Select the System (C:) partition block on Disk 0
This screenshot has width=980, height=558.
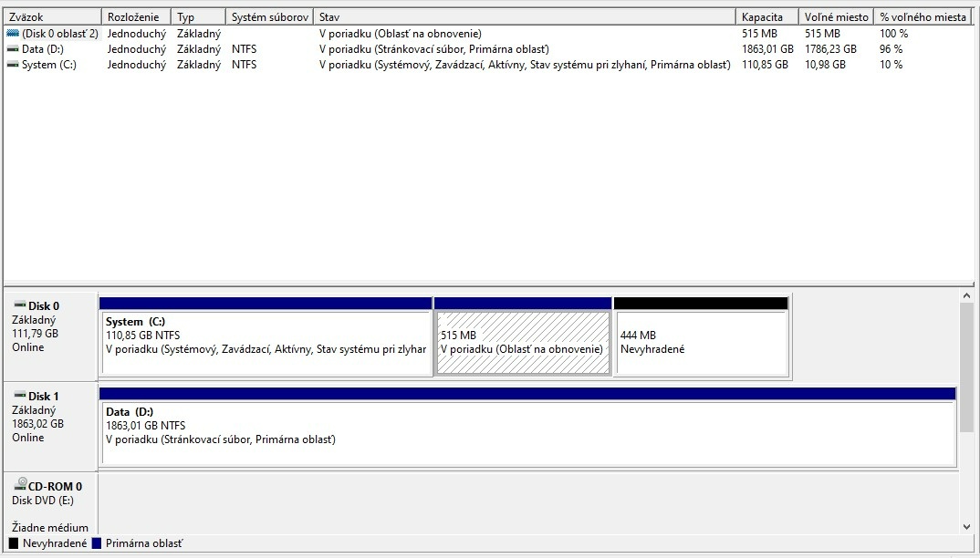tap(266, 337)
